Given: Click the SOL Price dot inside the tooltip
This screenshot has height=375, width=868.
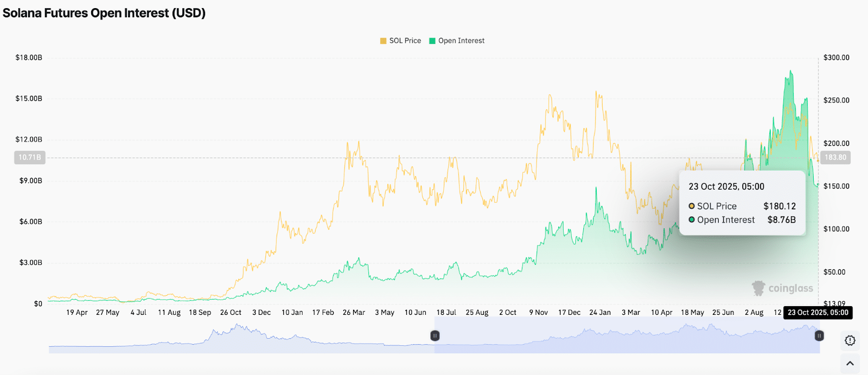Looking at the screenshot, I should tap(691, 206).
